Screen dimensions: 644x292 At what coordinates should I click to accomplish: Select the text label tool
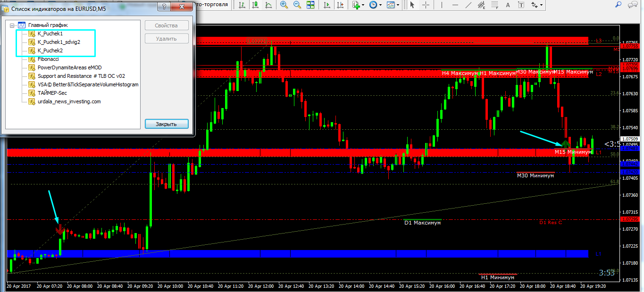[x=508, y=5]
